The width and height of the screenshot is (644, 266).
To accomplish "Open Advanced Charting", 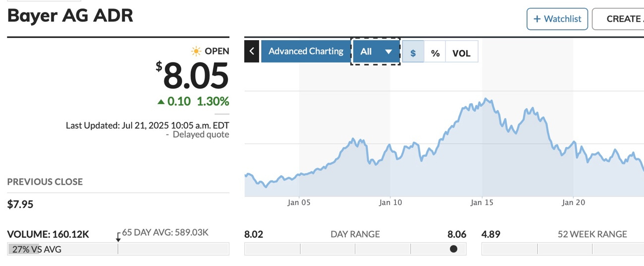I will 306,51.
